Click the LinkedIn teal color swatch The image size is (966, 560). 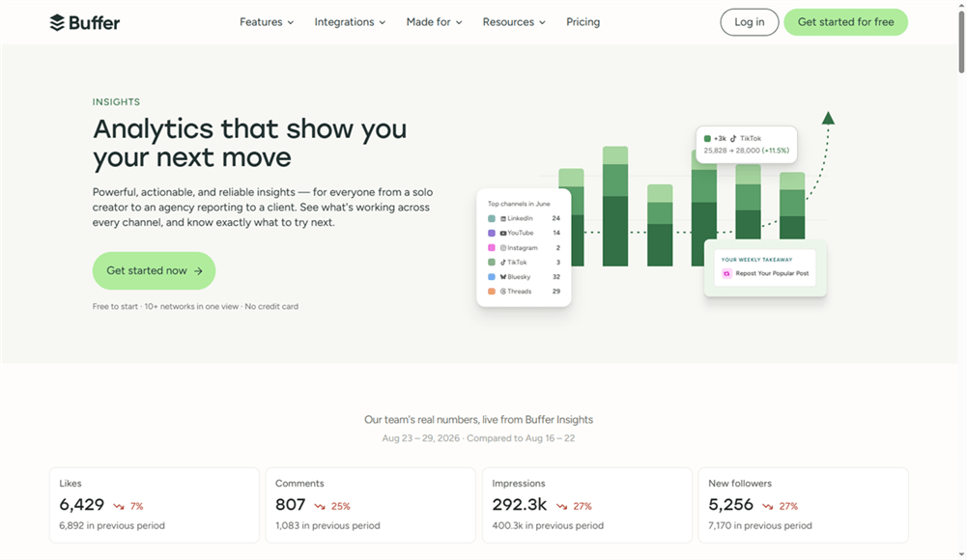point(492,219)
